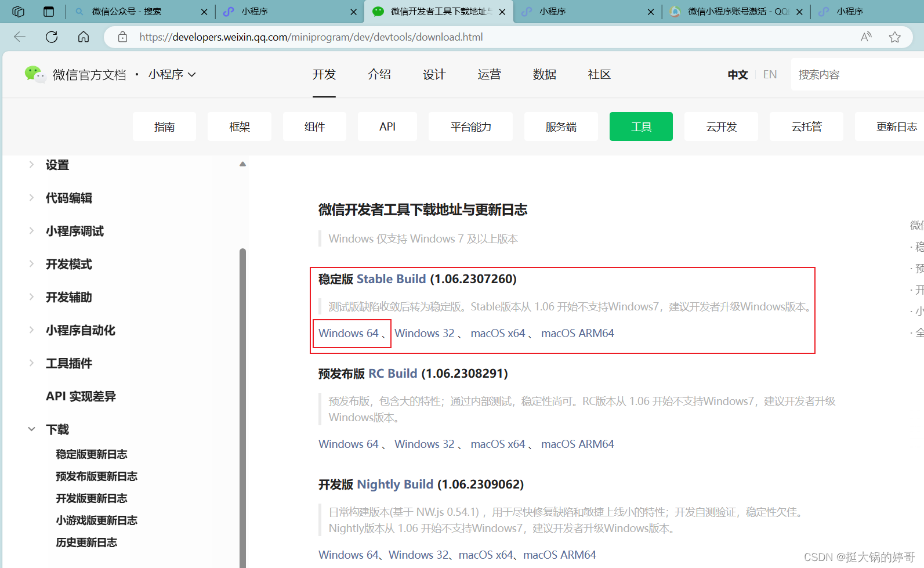
Task: Open API 实现差异 sidebar item
Action: click(x=81, y=396)
